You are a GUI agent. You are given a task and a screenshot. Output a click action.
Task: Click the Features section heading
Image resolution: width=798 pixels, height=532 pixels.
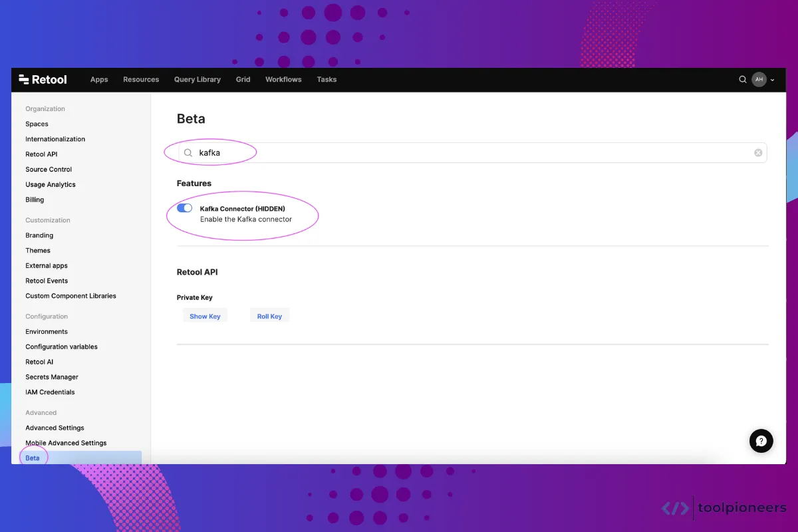(194, 183)
